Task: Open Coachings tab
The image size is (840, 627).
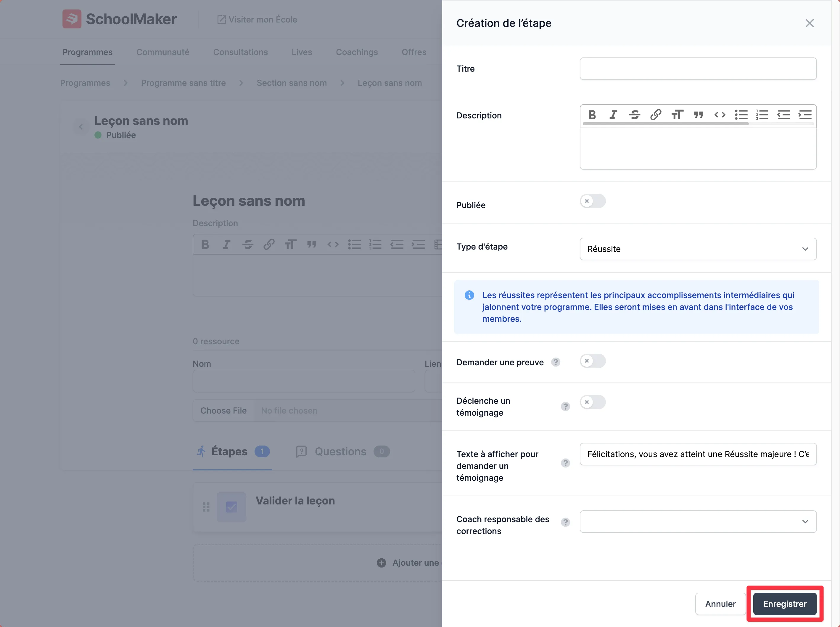Action: pyautogui.click(x=357, y=52)
